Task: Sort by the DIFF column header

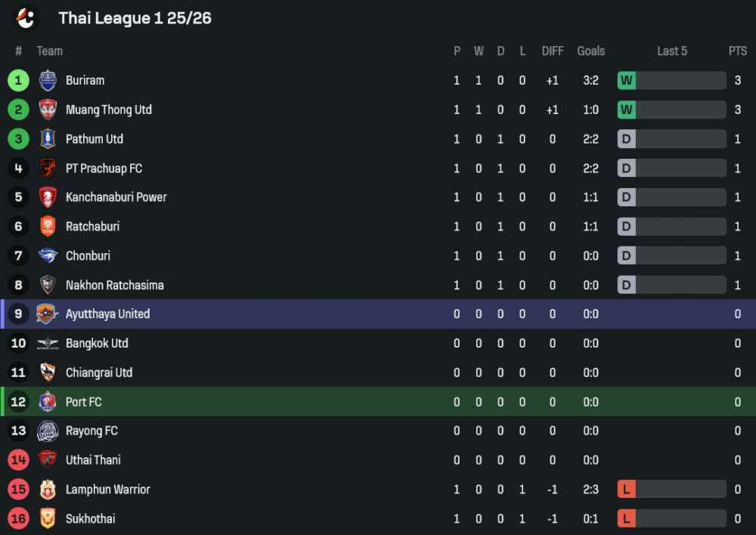Action: [x=553, y=51]
